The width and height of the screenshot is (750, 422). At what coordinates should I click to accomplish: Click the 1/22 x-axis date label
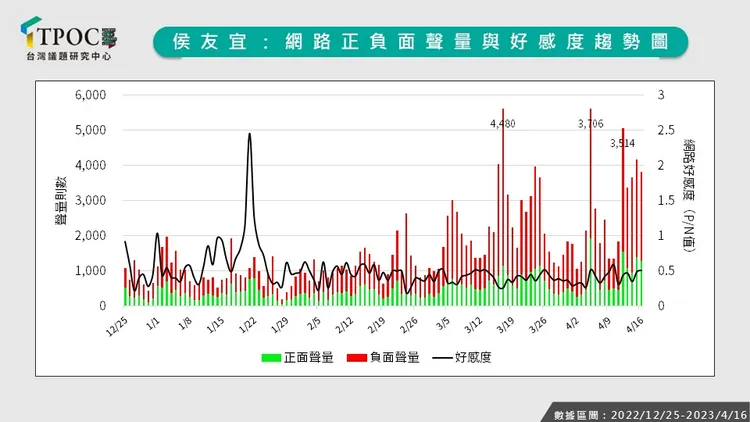click(x=248, y=325)
